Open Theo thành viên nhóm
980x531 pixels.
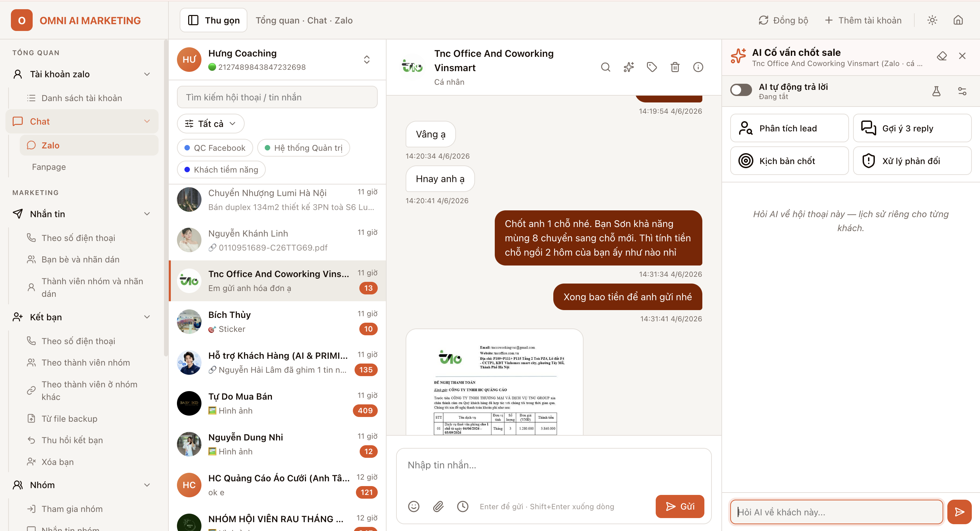[x=88, y=363]
